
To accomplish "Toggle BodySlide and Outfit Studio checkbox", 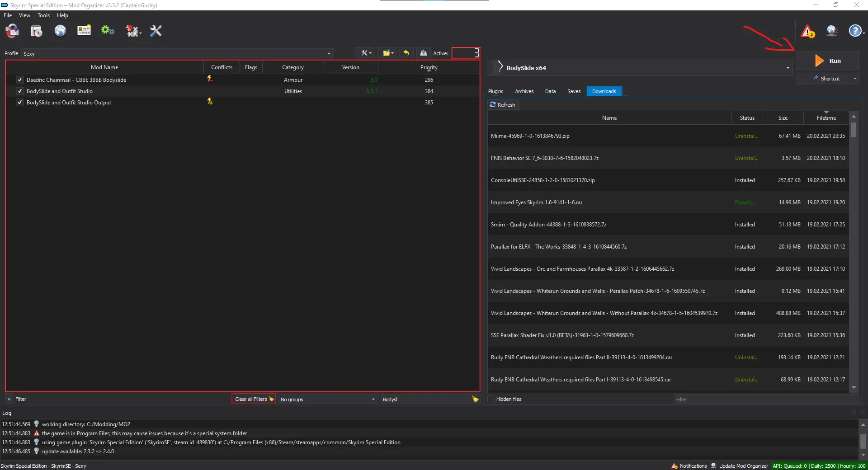I will pos(19,91).
